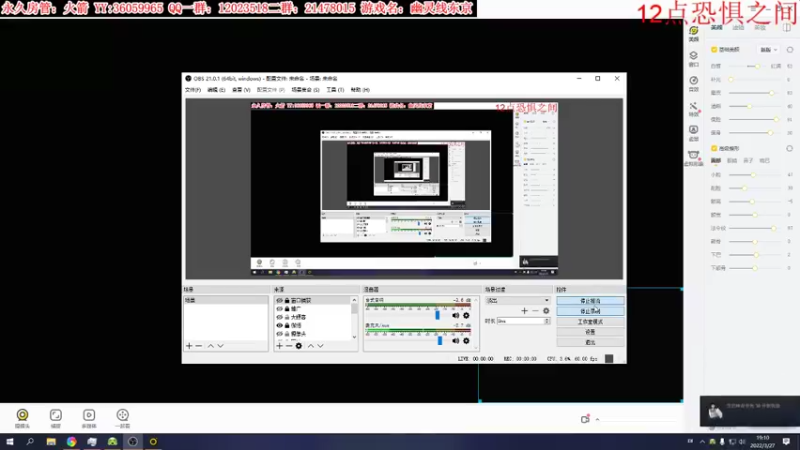Open desktop audio settings gear

(x=466, y=315)
